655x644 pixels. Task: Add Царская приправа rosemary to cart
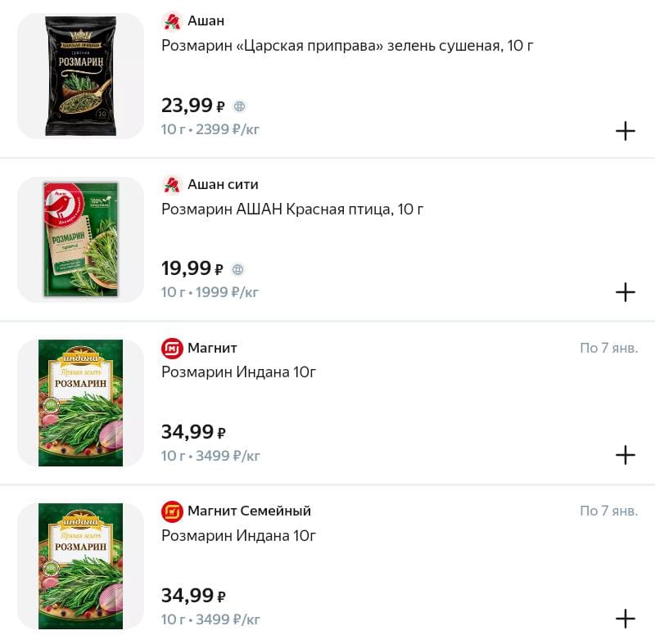[x=625, y=131]
